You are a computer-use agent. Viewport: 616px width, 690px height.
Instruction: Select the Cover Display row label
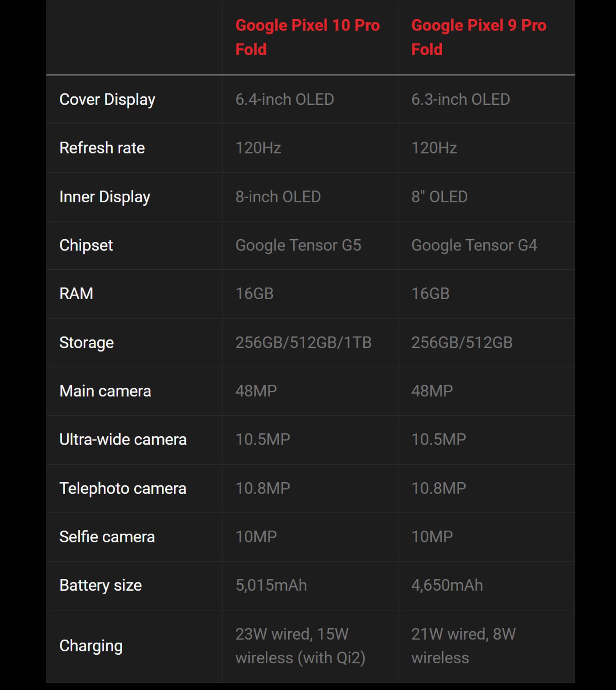point(107,100)
